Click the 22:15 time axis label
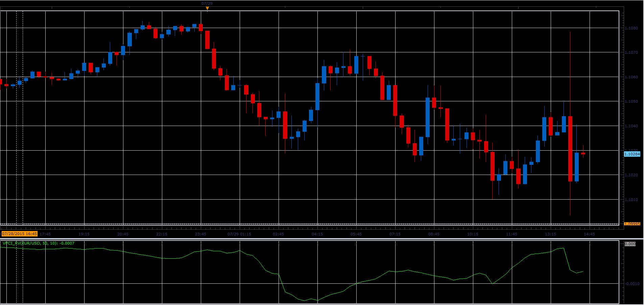The height and width of the screenshot is (305, 644). [162, 234]
